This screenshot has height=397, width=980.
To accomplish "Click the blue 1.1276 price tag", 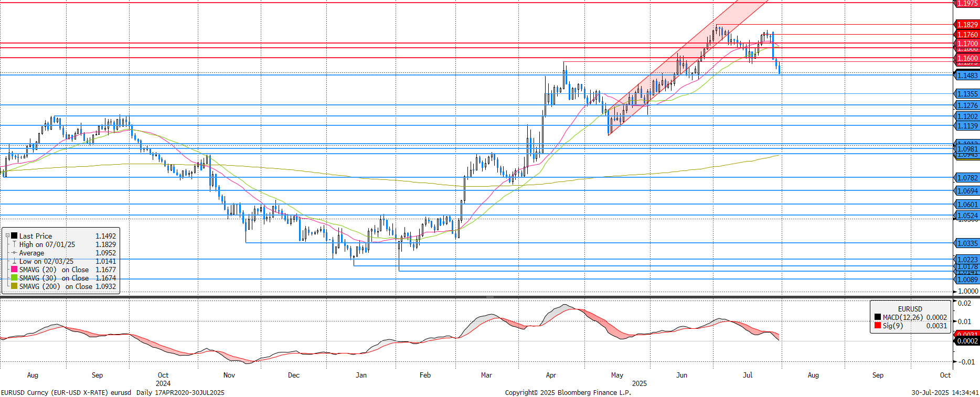I will click(966, 105).
